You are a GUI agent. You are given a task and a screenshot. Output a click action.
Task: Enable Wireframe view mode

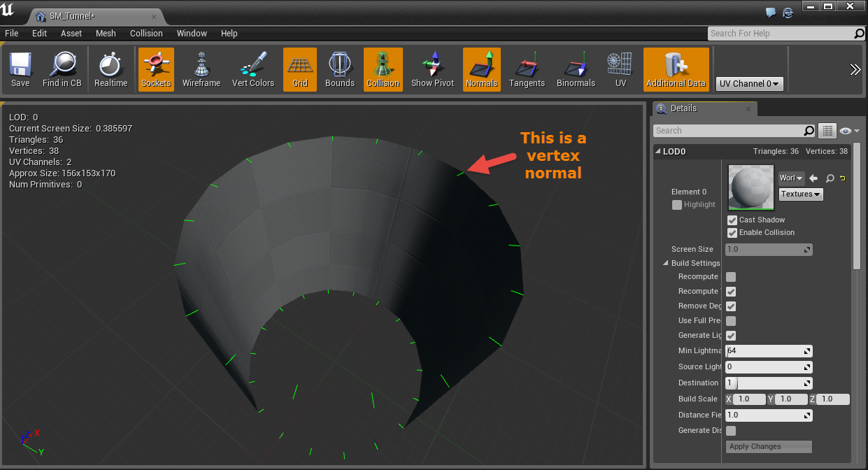pyautogui.click(x=201, y=70)
